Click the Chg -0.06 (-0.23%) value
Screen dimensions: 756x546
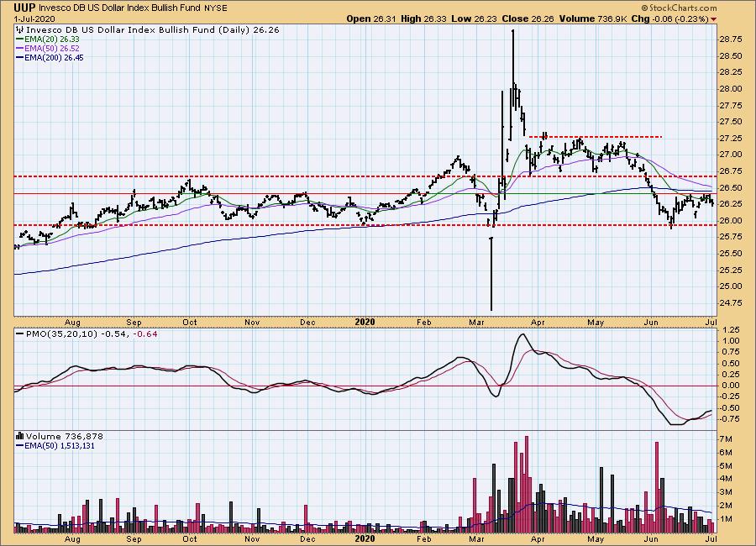[x=669, y=18]
